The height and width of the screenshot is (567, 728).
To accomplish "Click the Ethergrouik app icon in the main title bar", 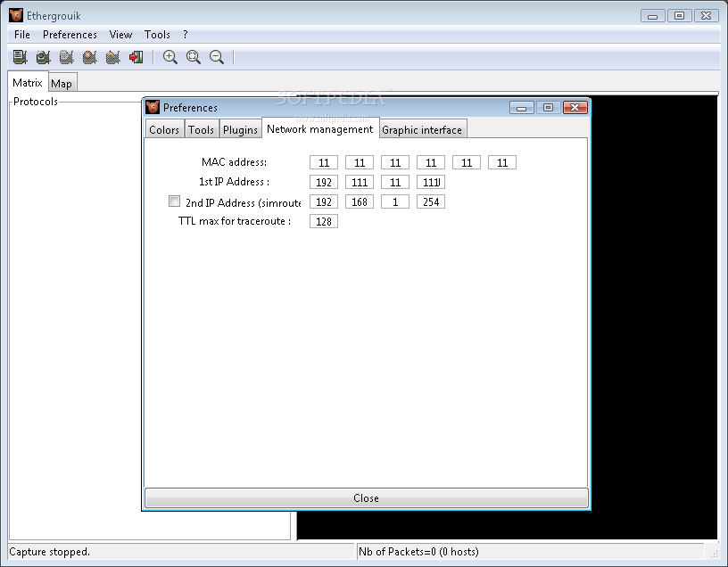I will [16, 15].
